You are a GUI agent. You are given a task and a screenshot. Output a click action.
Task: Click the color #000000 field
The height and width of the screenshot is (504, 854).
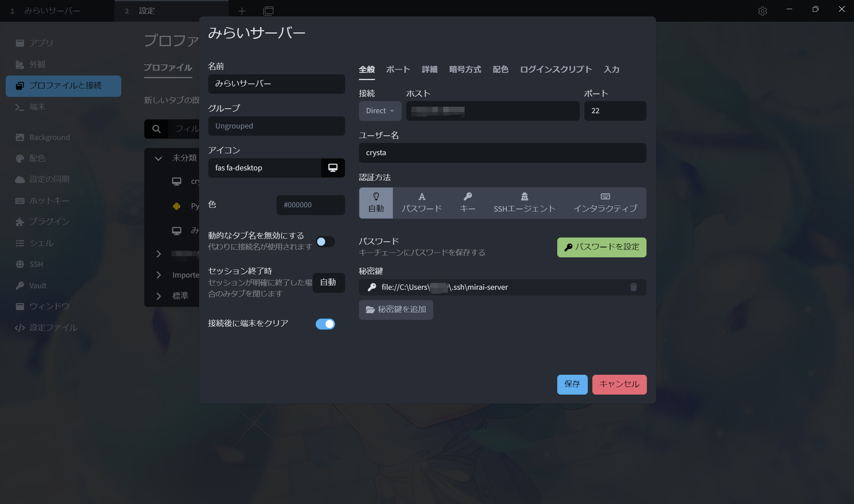(x=310, y=205)
